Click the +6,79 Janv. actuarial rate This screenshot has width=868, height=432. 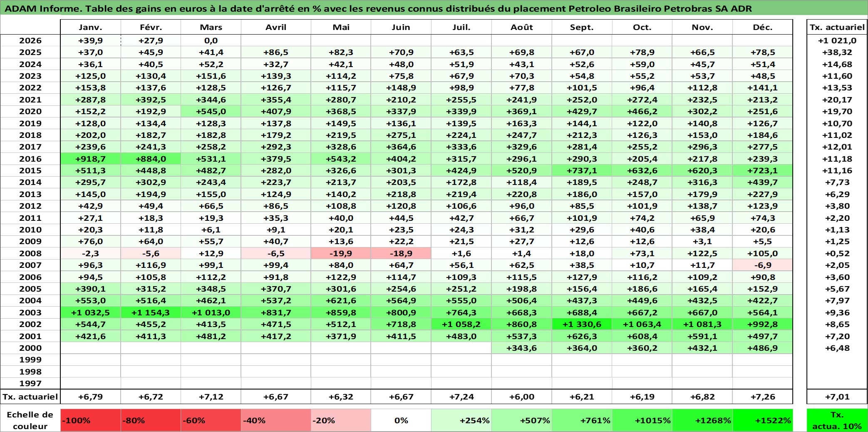91,397
